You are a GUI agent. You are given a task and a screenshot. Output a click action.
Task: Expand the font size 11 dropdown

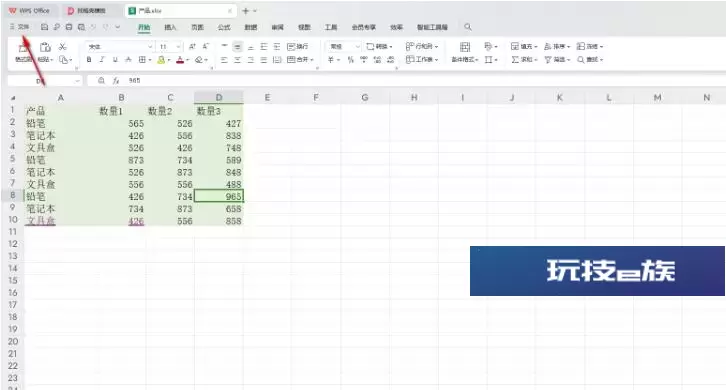(179, 47)
